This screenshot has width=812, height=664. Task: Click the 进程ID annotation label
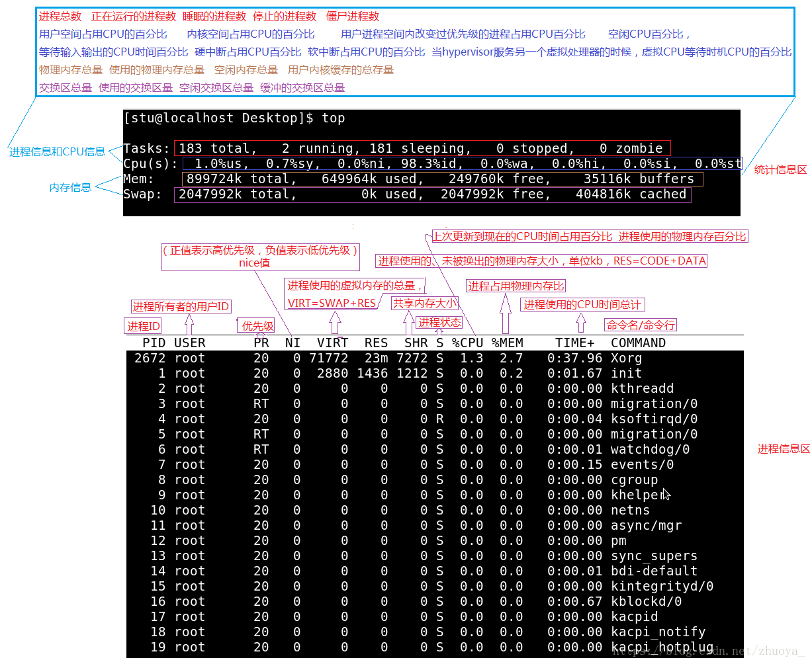pyautogui.click(x=144, y=326)
